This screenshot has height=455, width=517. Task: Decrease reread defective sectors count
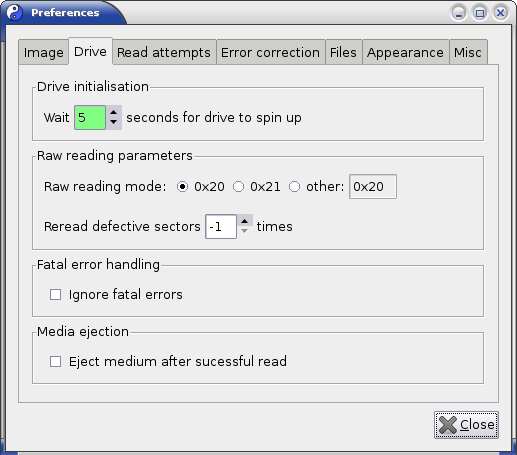coord(245,231)
